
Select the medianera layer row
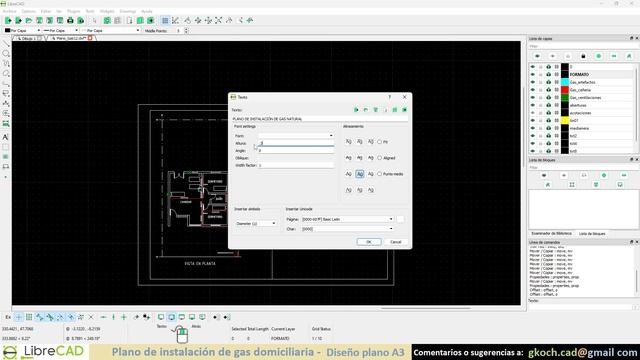click(x=582, y=129)
